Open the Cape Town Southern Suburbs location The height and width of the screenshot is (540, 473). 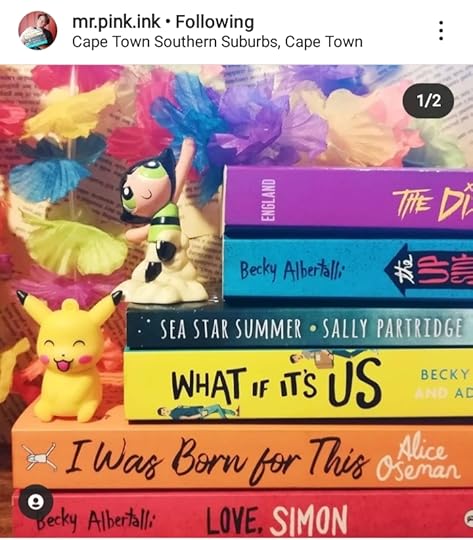(217, 42)
